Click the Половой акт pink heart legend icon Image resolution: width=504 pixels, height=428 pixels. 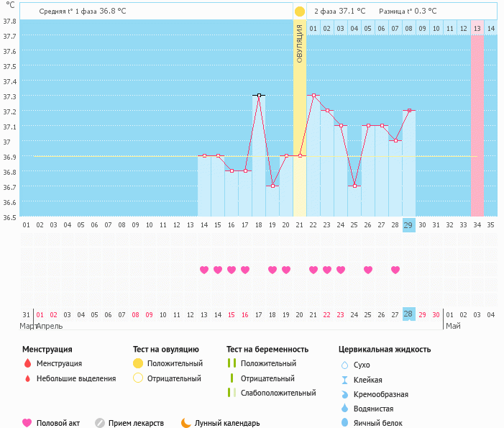coord(27,423)
